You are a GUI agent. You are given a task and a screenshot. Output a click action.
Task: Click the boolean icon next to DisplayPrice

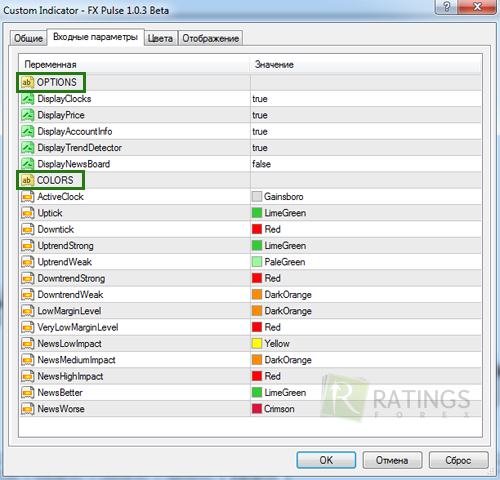point(27,115)
